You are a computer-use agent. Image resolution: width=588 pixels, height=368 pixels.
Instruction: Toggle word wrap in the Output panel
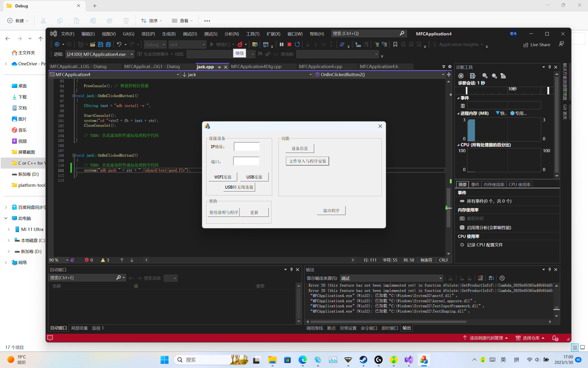[491, 278]
